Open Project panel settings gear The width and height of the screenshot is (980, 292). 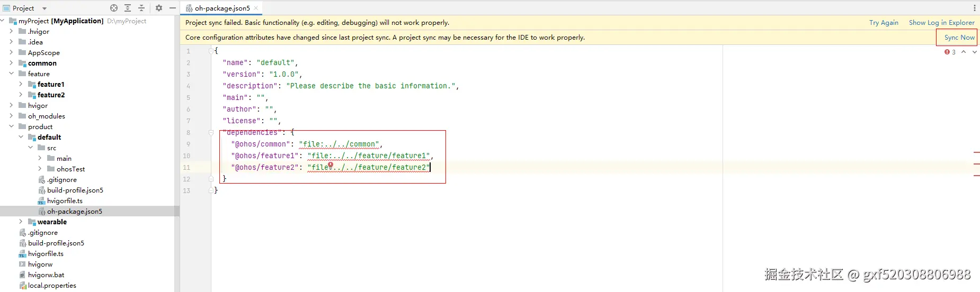pos(159,8)
